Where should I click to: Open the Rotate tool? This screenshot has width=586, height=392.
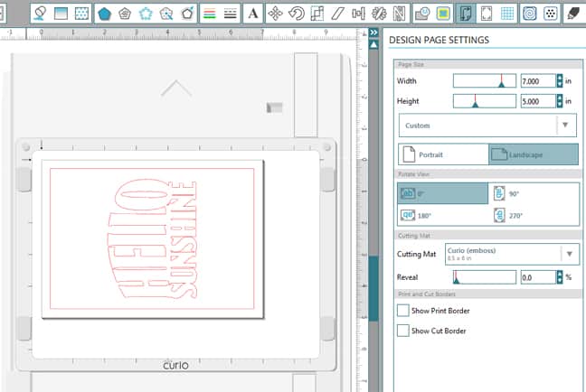[297, 14]
